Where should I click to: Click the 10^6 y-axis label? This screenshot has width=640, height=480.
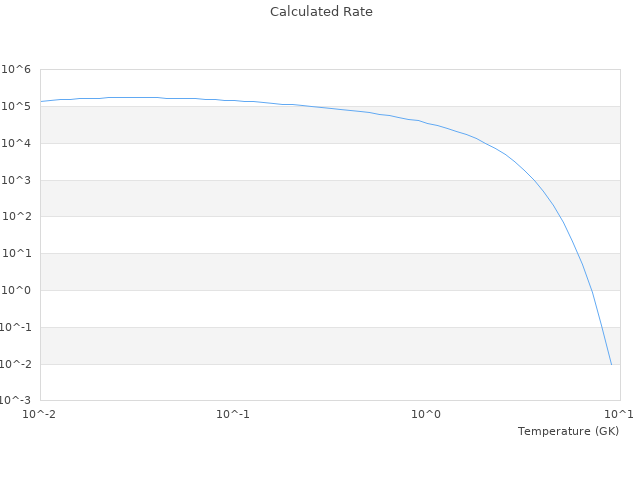(16, 69)
